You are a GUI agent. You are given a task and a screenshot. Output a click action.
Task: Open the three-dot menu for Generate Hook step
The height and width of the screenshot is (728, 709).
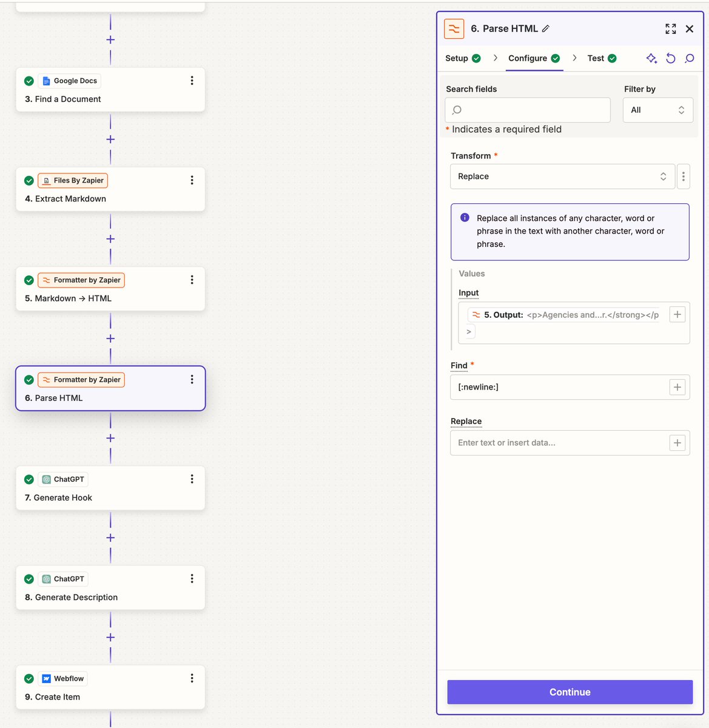(x=192, y=479)
